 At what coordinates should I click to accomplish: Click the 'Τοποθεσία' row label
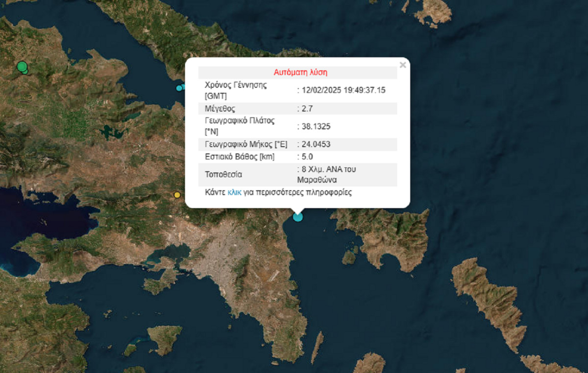pyautogui.click(x=223, y=174)
